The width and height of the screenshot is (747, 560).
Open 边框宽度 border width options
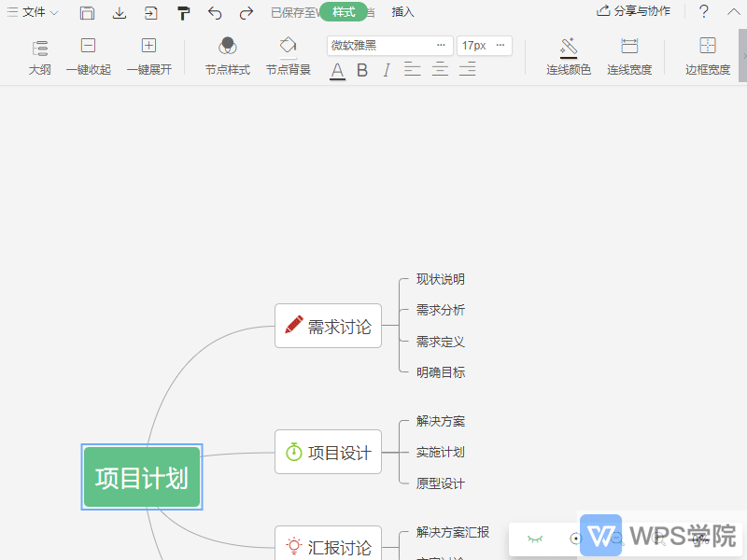[708, 57]
